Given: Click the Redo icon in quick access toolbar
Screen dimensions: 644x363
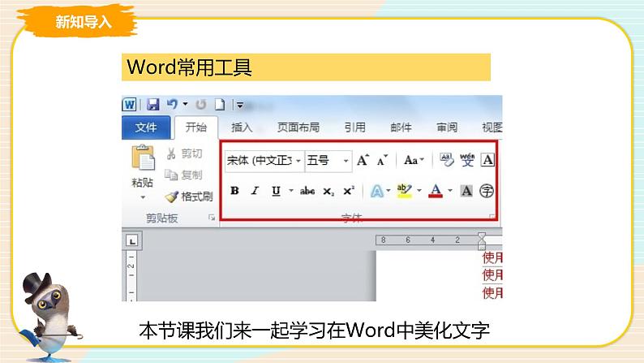Looking at the screenshot, I should click(x=201, y=105).
